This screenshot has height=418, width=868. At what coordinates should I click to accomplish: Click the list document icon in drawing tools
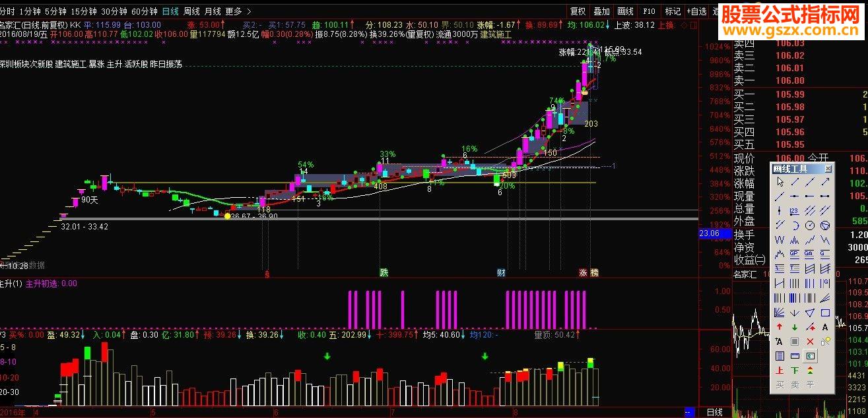point(780,355)
